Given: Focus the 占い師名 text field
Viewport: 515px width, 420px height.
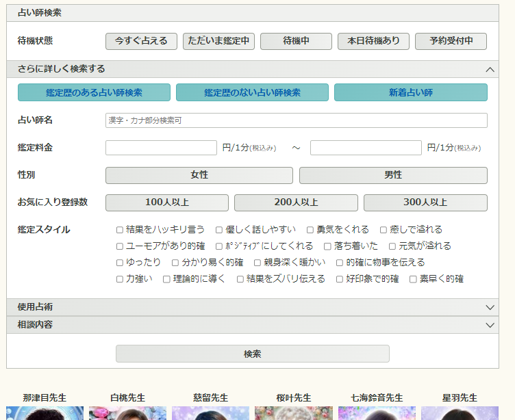Looking at the screenshot, I should pyautogui.click(x=296, y=120).
